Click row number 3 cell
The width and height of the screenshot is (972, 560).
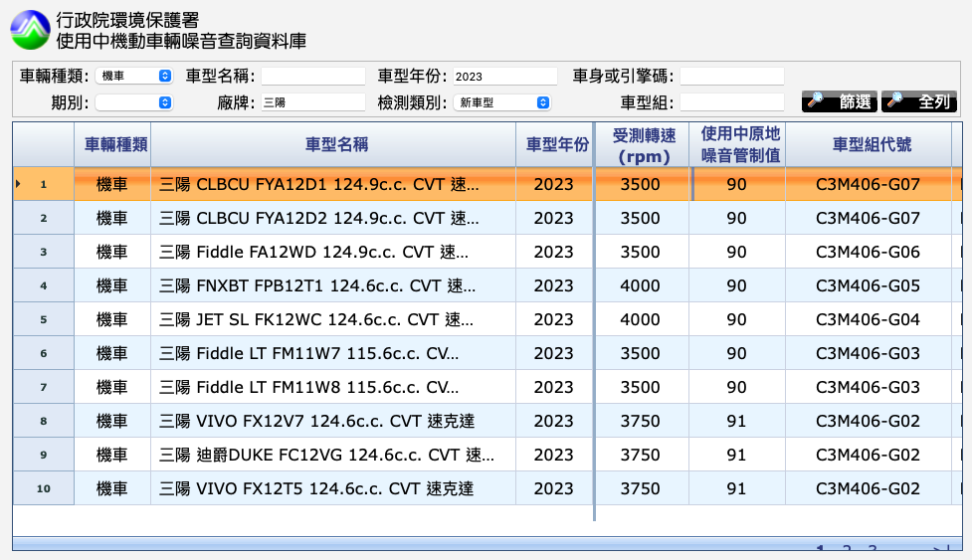pos(44,252)
